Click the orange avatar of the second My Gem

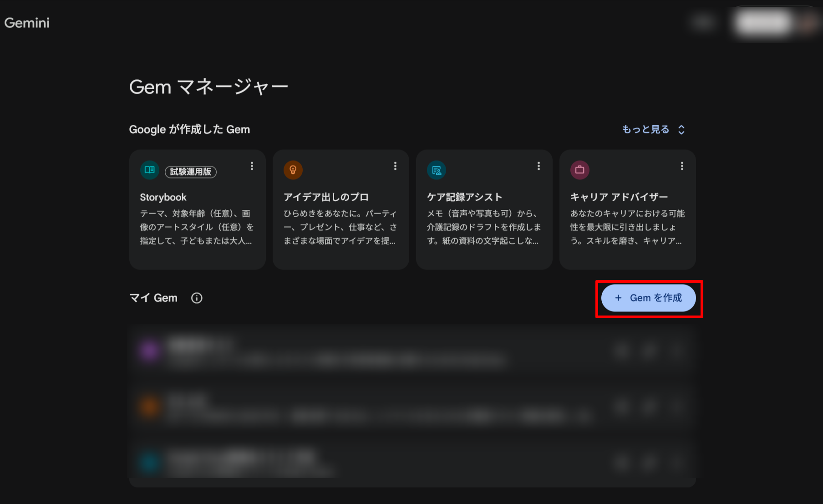(x=150, y=407)
